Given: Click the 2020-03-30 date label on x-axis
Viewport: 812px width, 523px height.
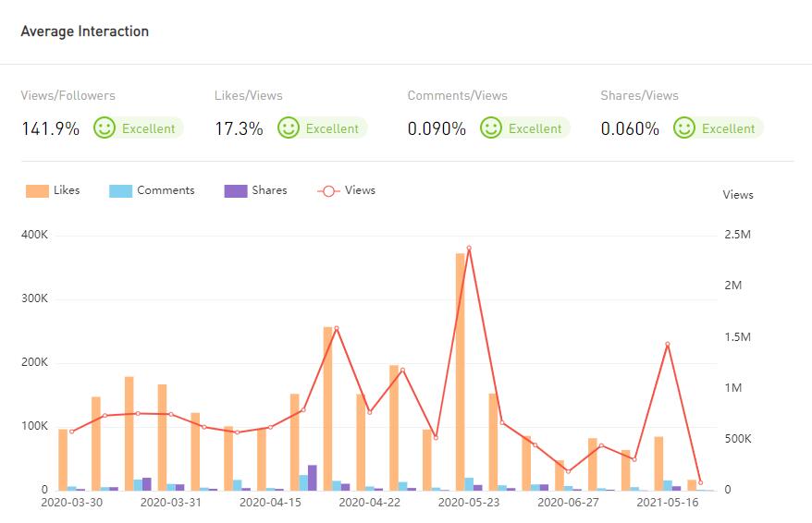Looking at the screenshot, I should (72, 504).
